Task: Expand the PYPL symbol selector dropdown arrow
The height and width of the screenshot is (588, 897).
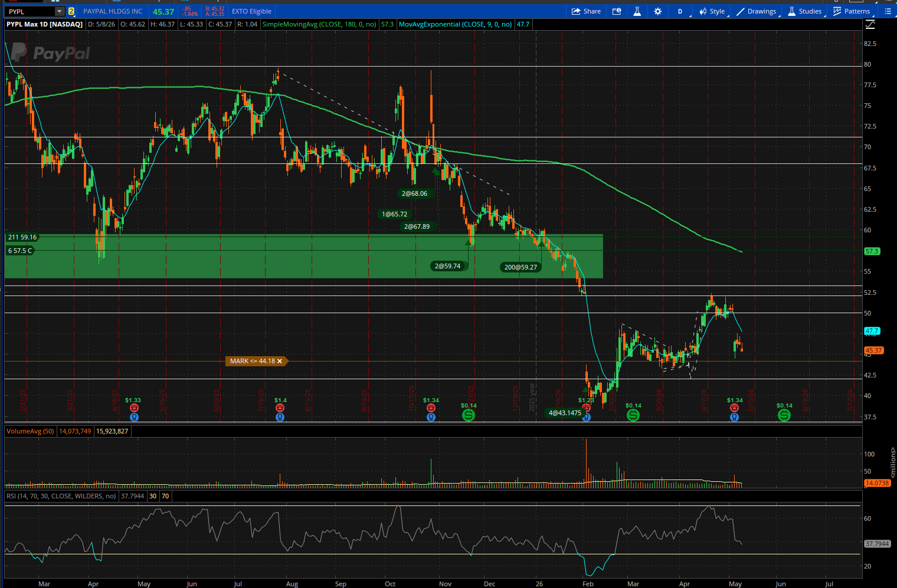Action: (x=59, y=11)
